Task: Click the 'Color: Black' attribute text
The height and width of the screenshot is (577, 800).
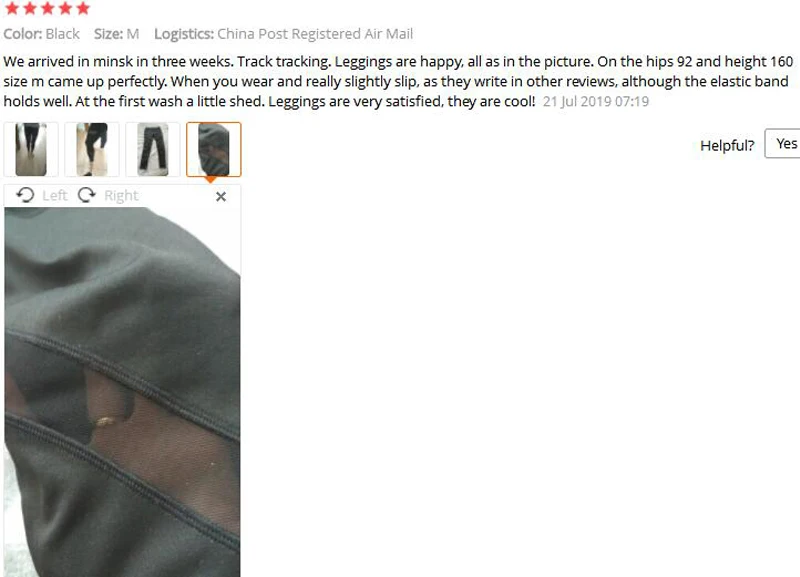Action: 41,34
